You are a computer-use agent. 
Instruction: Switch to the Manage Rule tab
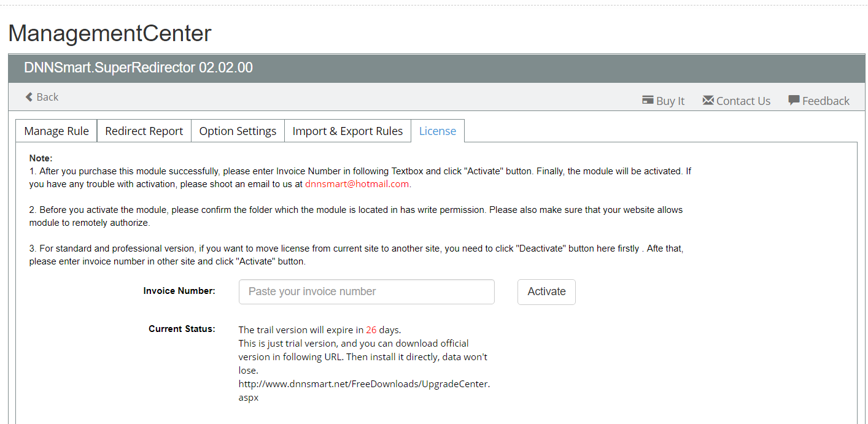point(56,131)
